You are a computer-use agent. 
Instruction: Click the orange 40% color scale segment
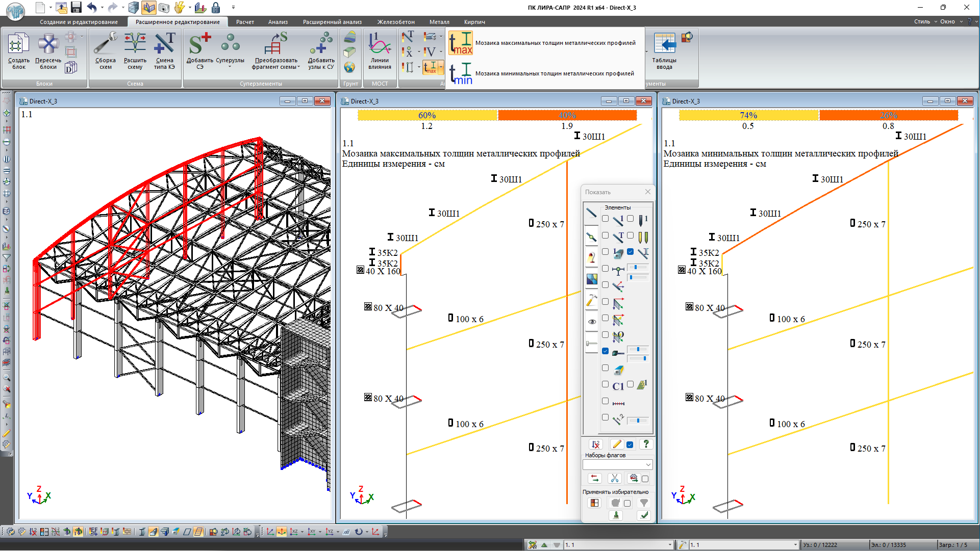coord(567,115)
